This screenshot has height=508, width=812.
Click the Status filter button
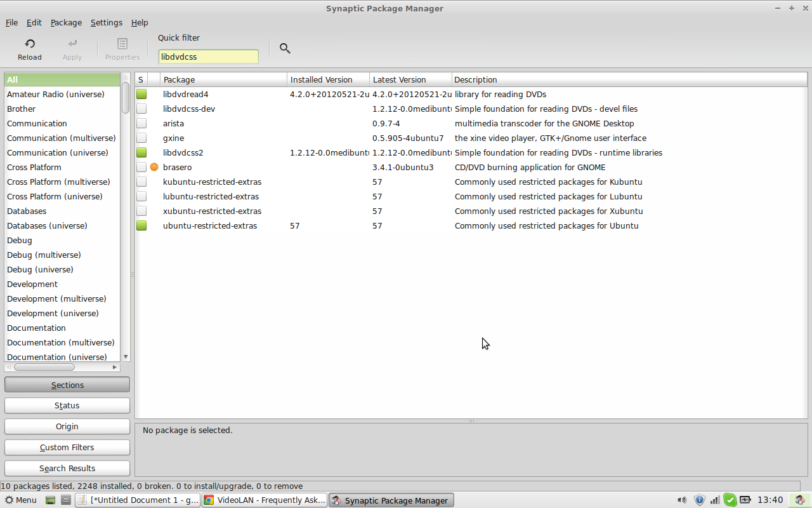click(67, 405)
